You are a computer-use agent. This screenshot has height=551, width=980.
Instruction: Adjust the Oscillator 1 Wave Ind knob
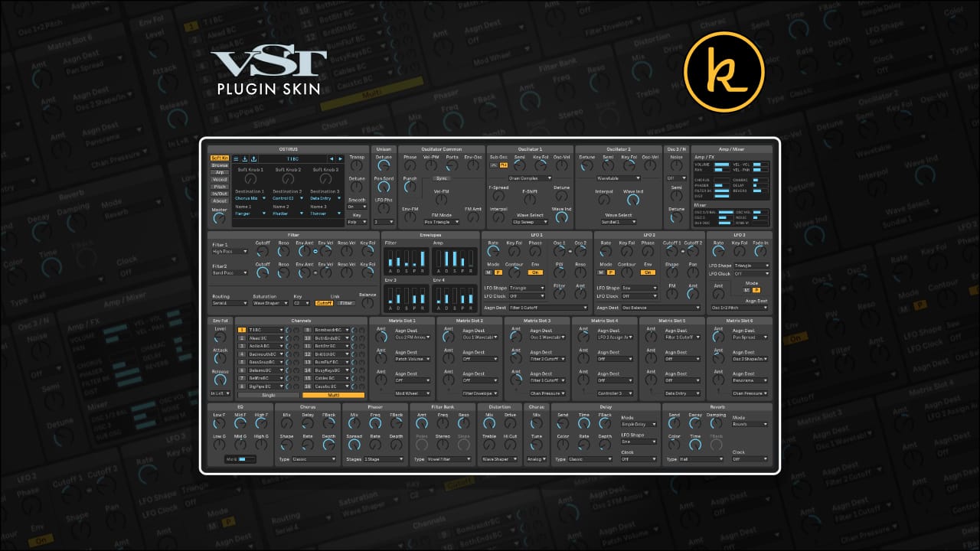point(561,217)
